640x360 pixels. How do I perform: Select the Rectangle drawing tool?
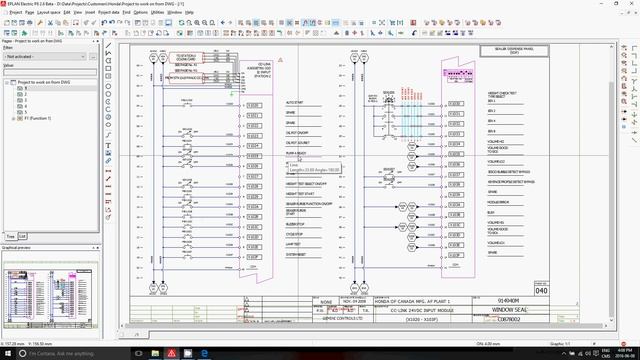(x=108, y=68)
